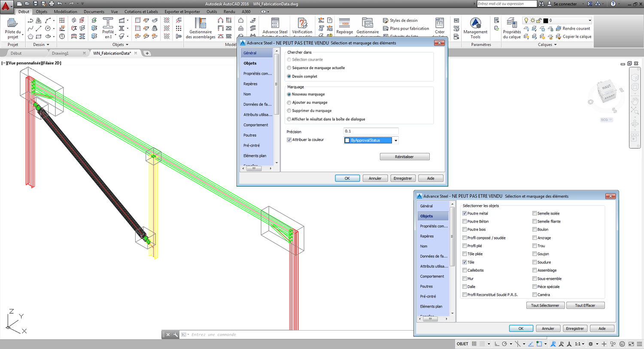
Task: Open the ByApprovalStatus color dropdown arrow
Action: (396, 140)
